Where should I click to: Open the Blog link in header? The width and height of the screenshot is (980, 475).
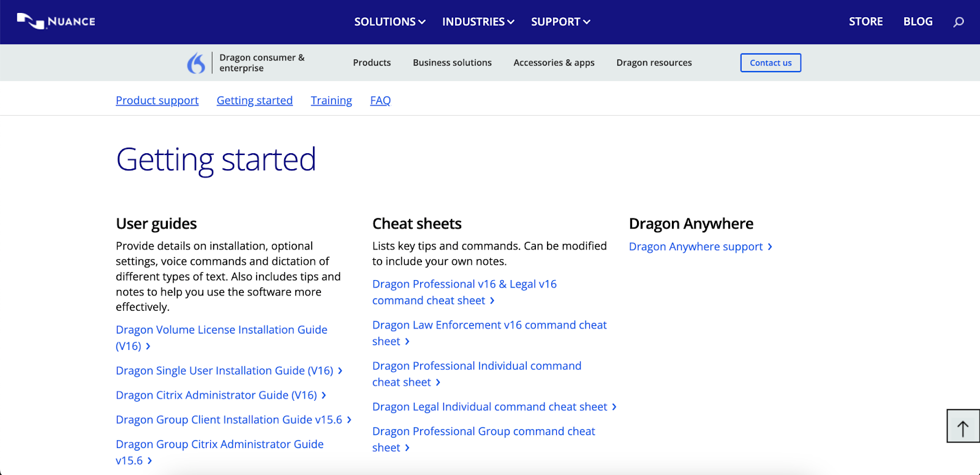[918, 21]
